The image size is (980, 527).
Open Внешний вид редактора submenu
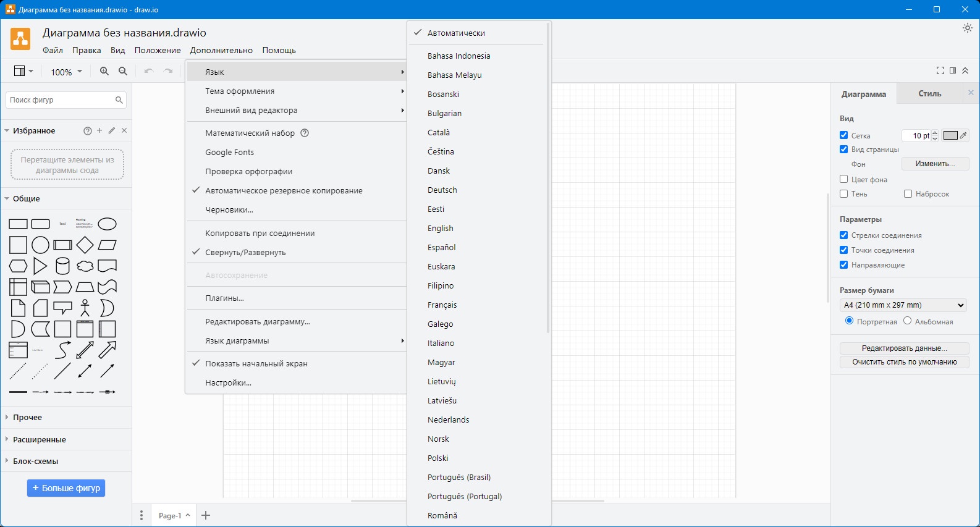pyautogui.click(x=297, y=110)
